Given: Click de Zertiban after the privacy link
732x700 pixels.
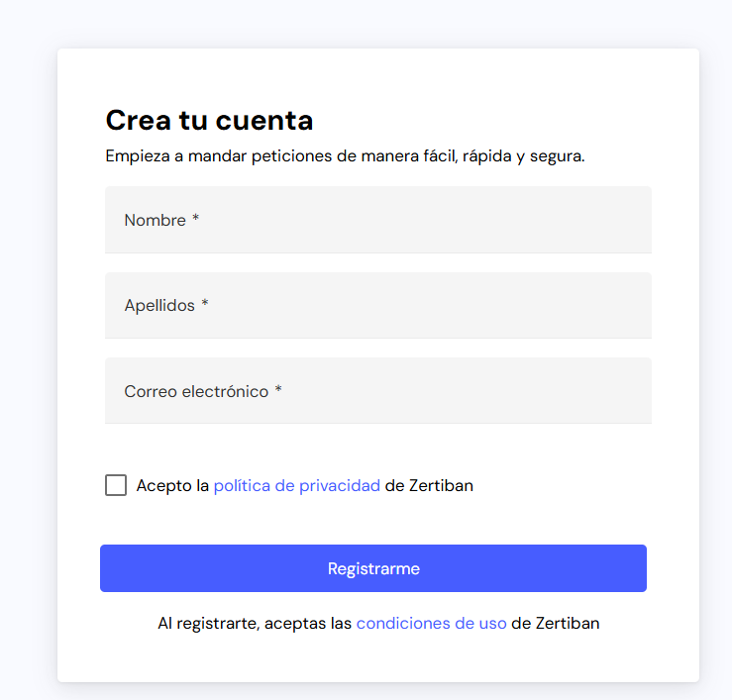Looking at the screenshot, I should [428, 485].
